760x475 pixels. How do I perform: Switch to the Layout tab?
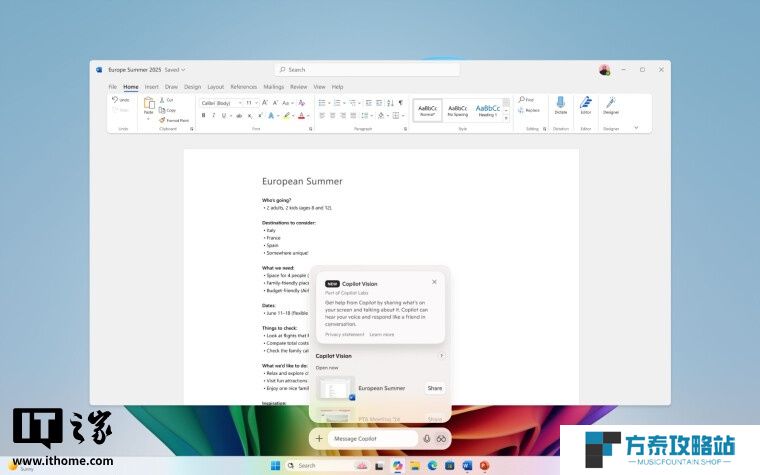pyautogui.click(x=216, y=87)
